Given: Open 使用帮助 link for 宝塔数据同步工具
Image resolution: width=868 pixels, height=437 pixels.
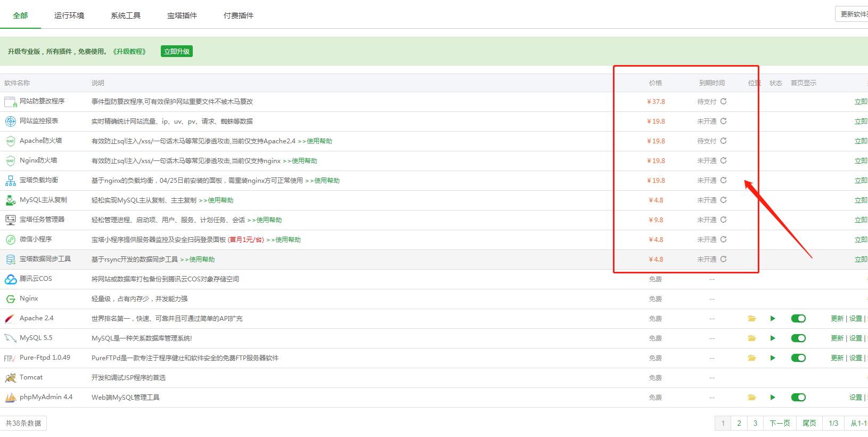Looking at the screenshot, I should click(198, 260).
